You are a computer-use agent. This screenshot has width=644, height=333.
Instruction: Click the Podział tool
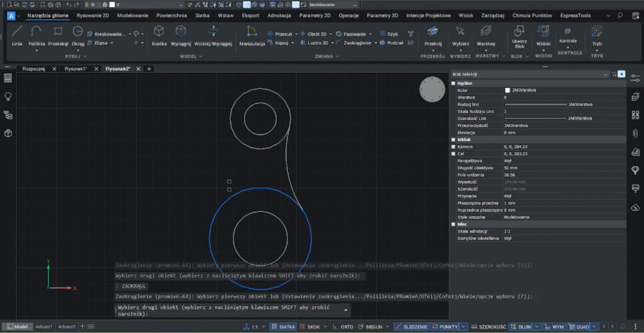tap(391, 43)
